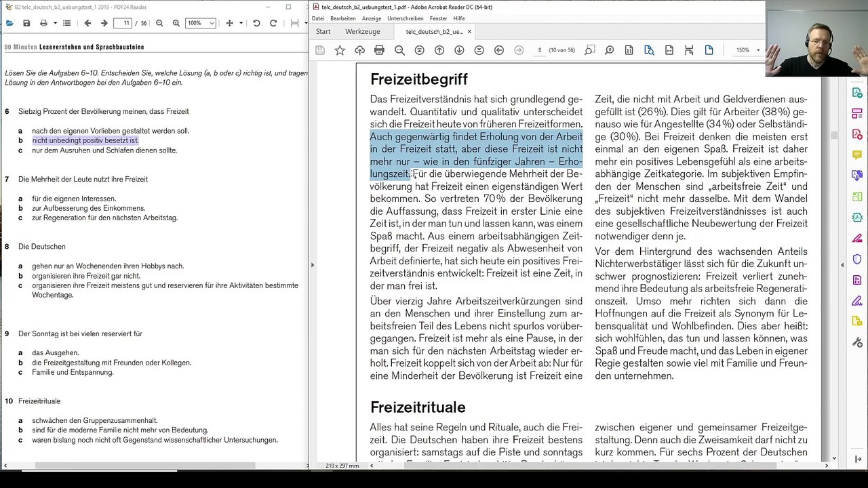Zoom out in PDF24 Reader
The width and height of the screenshot is (868, 488).
point(159,23)
